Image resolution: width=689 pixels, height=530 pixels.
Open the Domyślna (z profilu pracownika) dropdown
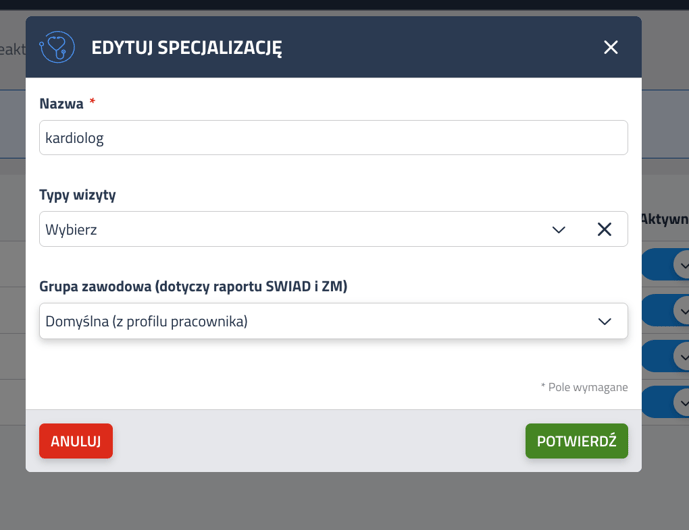click(x=333, y=321)
